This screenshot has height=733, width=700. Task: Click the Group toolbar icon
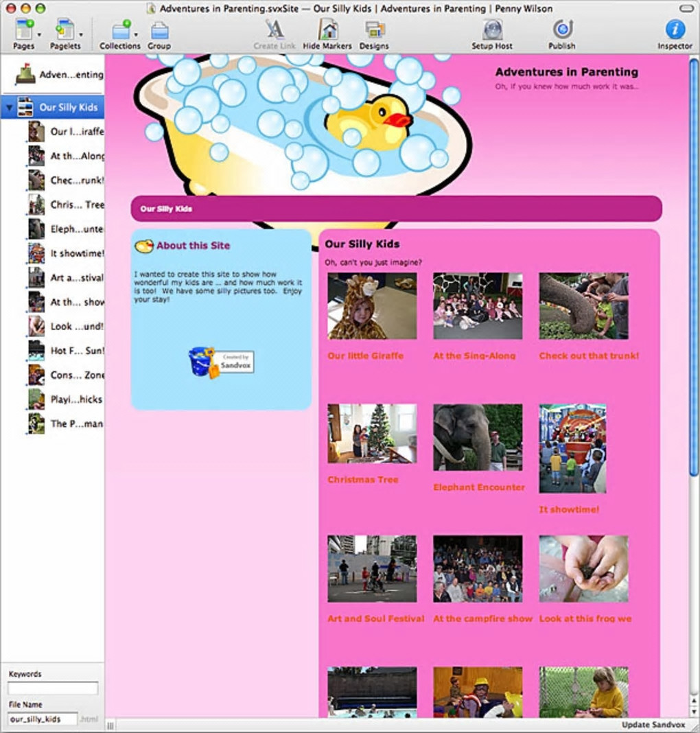(x=159, y=31)
